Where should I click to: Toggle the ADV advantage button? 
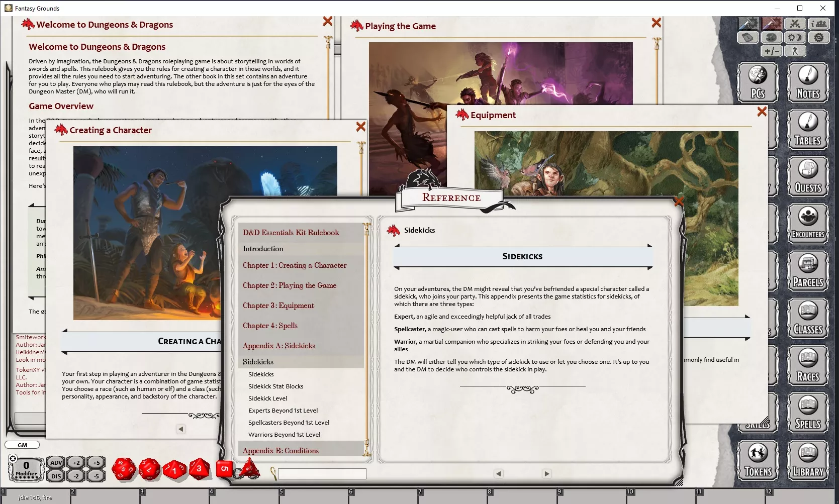pyautogui.click(x=56, y=463)
